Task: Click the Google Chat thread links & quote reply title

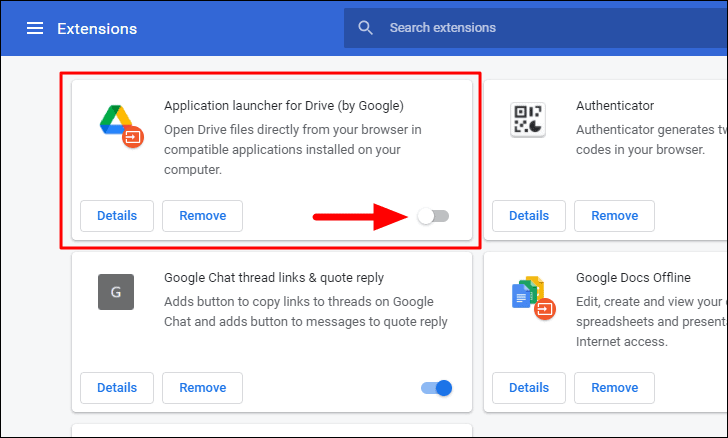Action: point(274,278)
